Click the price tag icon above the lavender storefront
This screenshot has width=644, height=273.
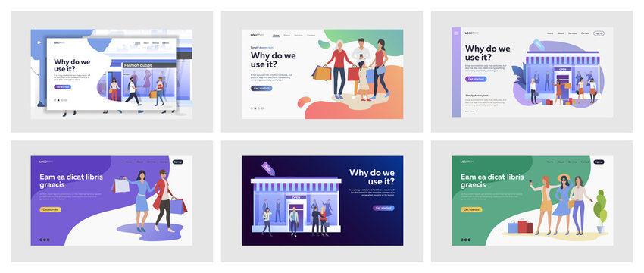pyautogui.click(x=539, y=45)
